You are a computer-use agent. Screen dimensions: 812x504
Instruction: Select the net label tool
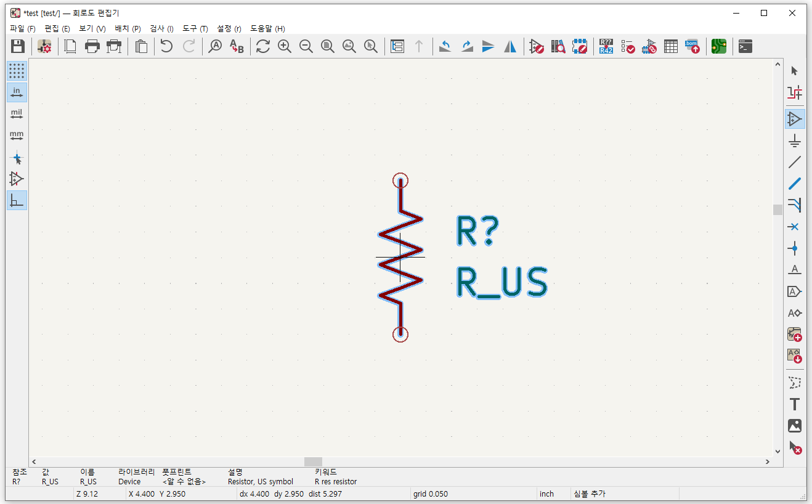coord(795,270)
